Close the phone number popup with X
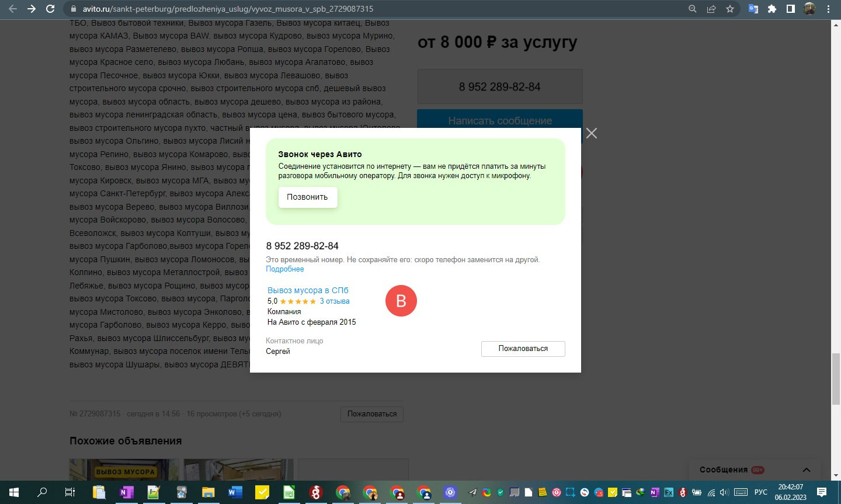This screenshot has width=841, height=504. pyautogui.click(x=592, y=133)
